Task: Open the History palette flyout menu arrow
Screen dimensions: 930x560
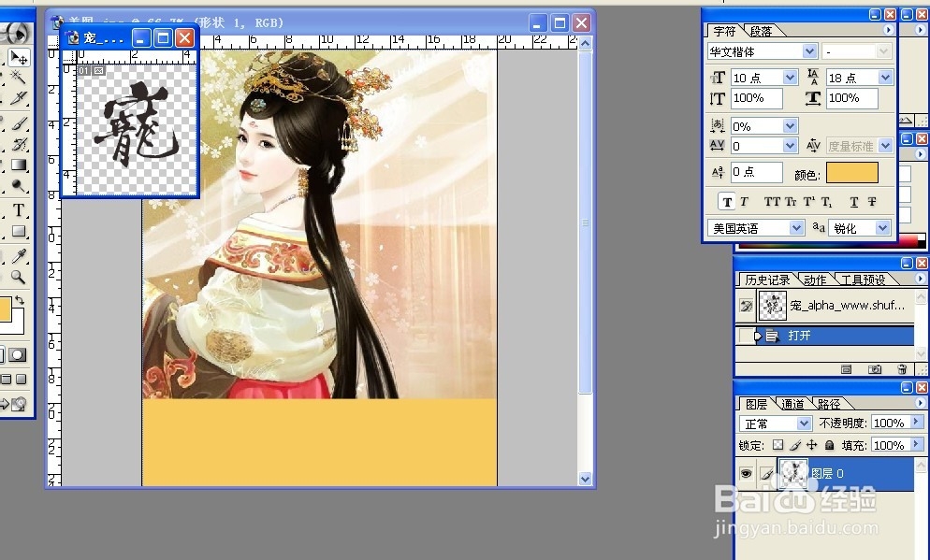Action: coord(921,278)
